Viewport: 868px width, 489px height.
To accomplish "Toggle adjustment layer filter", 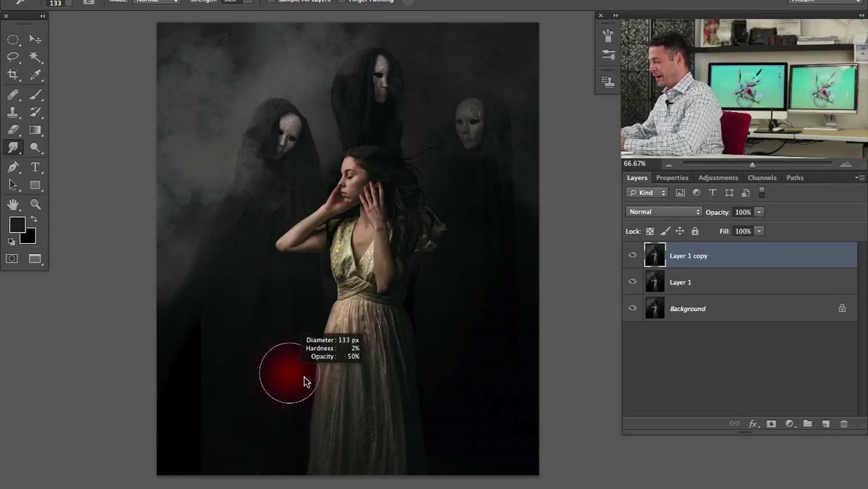I will [697, 193].
